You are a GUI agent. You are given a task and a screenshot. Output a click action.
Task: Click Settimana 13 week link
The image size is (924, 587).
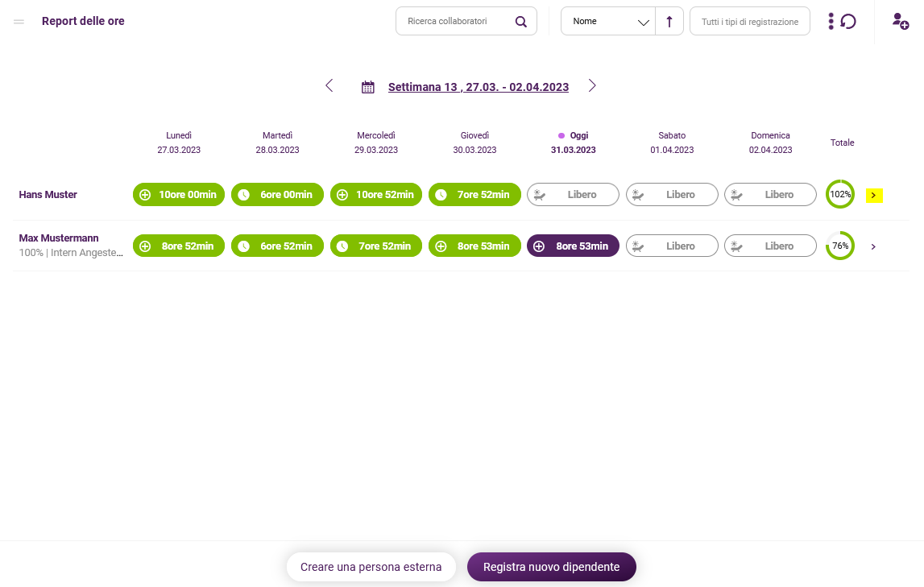click(479, 87)
